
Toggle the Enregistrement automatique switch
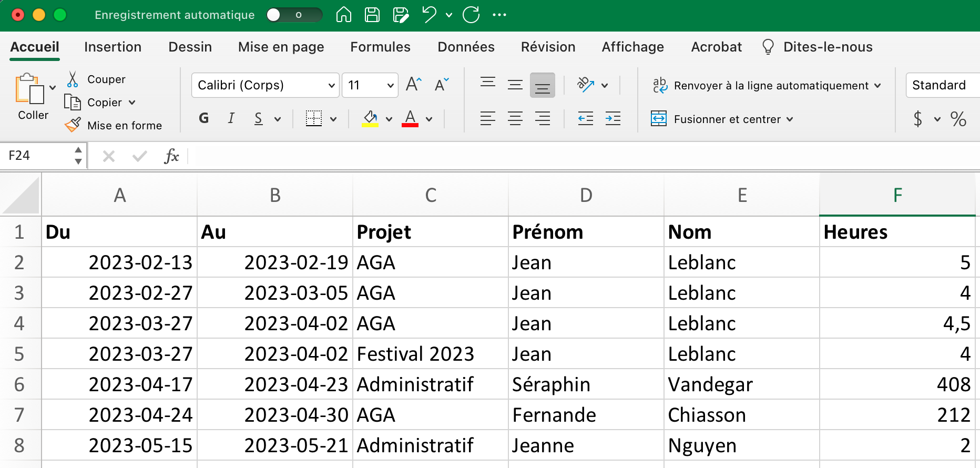(x=294, y=15)
